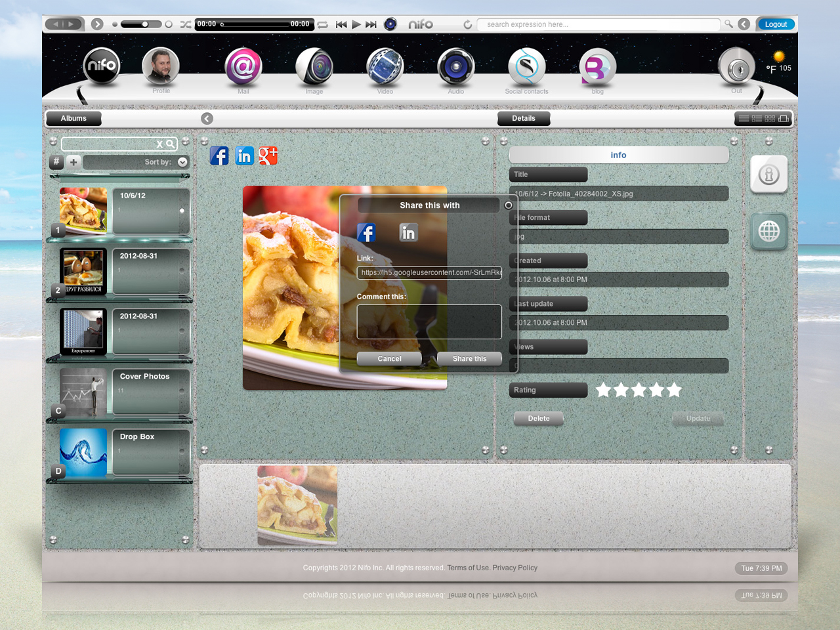Screen dimensions: 840x630
Task: Switch to detailed list view
Action: (x=757, y=119)
